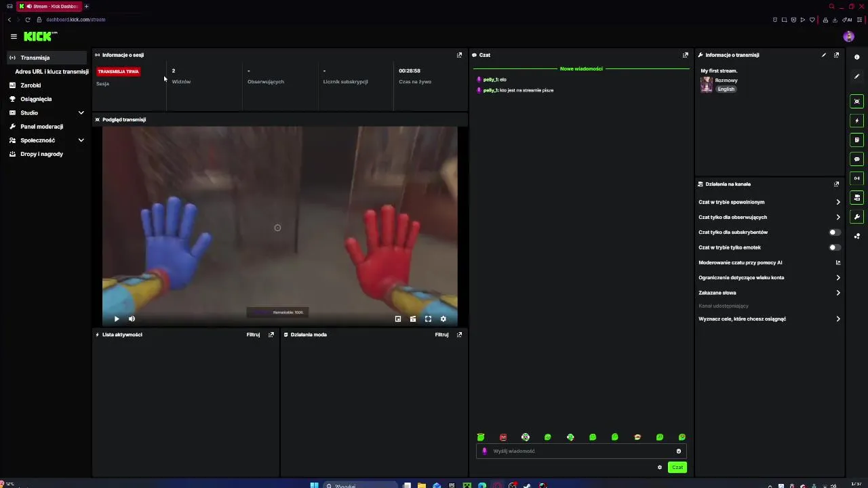Click the My first stream. title text

pyautogui.click(x=719, y=70)
